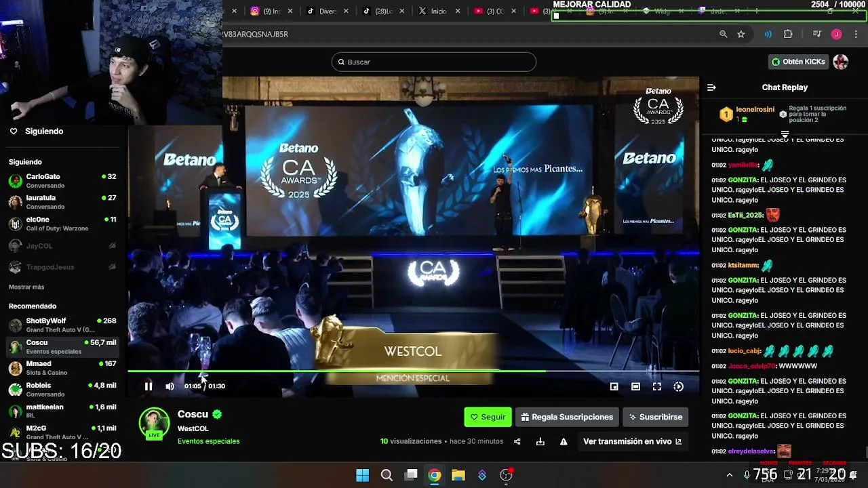The image size is (868, 488).
Task: Click Coscu verified badge
Action: point(217,414)
